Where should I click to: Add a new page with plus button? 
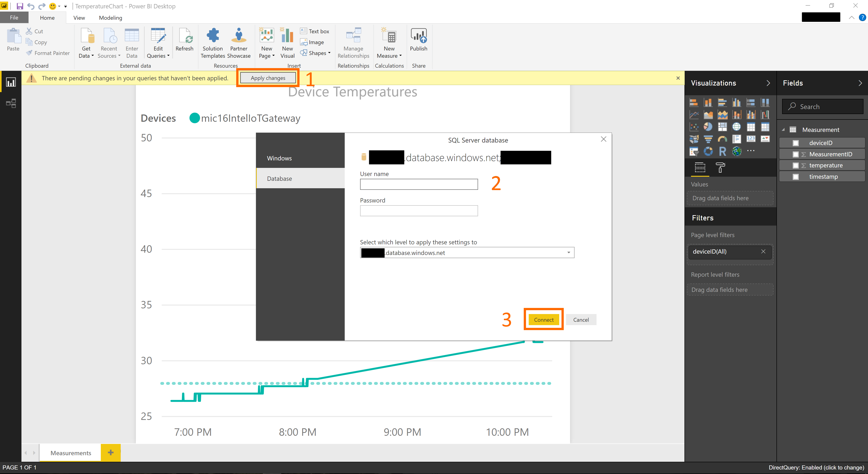[111, 453]
